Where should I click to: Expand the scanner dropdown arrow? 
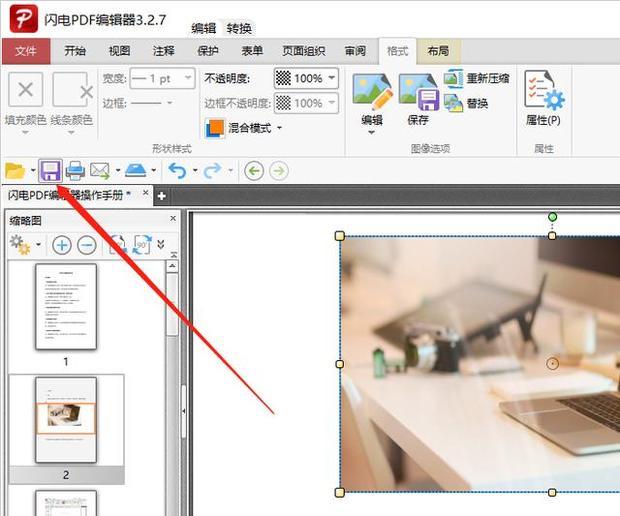[x=154, y=171]
